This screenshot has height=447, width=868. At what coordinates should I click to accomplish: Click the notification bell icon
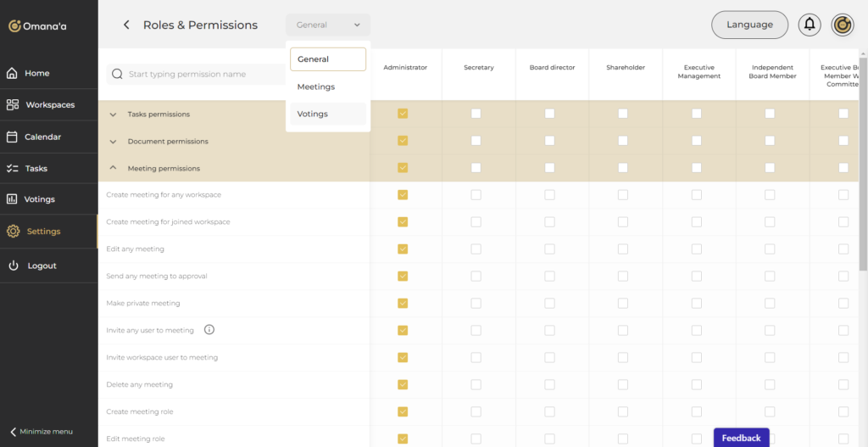click(x=810, y=25)
